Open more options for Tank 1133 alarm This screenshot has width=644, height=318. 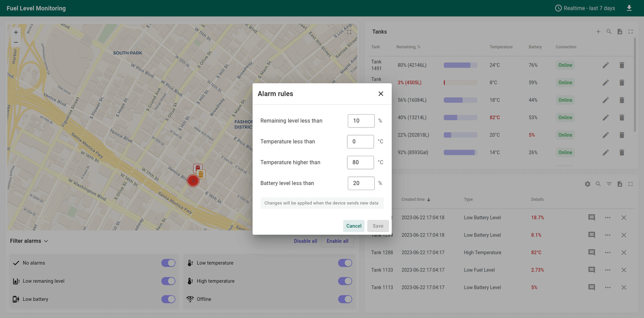608,270
